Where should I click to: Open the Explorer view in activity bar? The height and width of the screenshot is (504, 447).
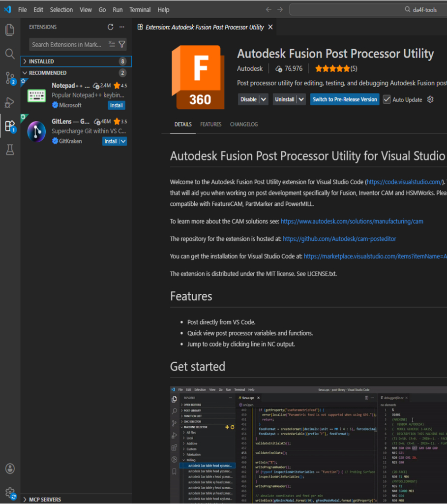[10, 30]
